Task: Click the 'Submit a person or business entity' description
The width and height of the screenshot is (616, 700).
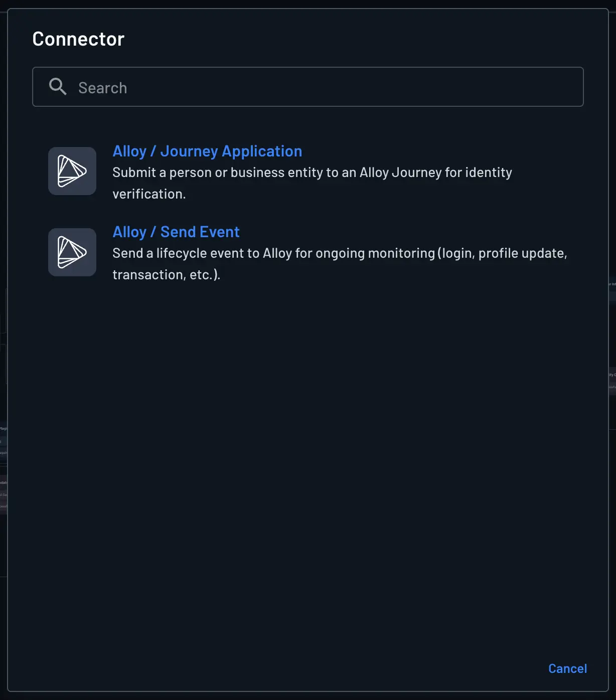Action: (312, 183)
